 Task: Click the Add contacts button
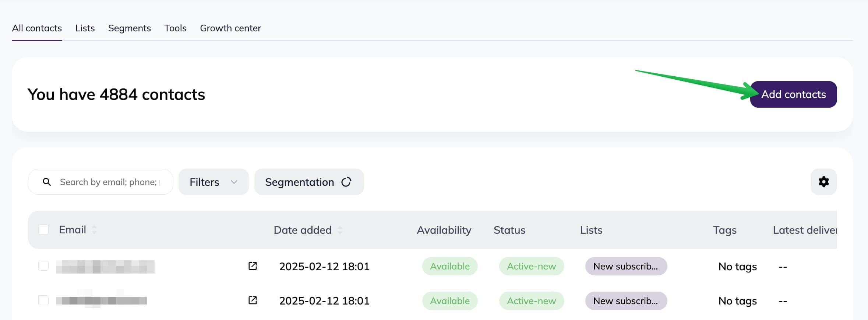coord(793,94)
